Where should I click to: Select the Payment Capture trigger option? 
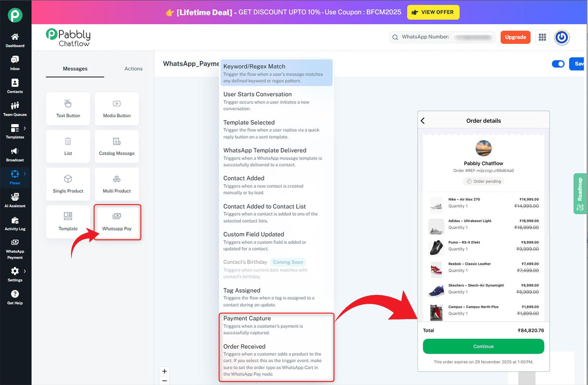pyautogui.click(x=276, y=325)
